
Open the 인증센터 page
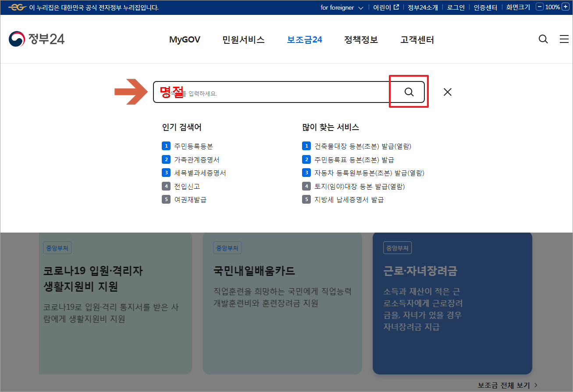(485, 7)
